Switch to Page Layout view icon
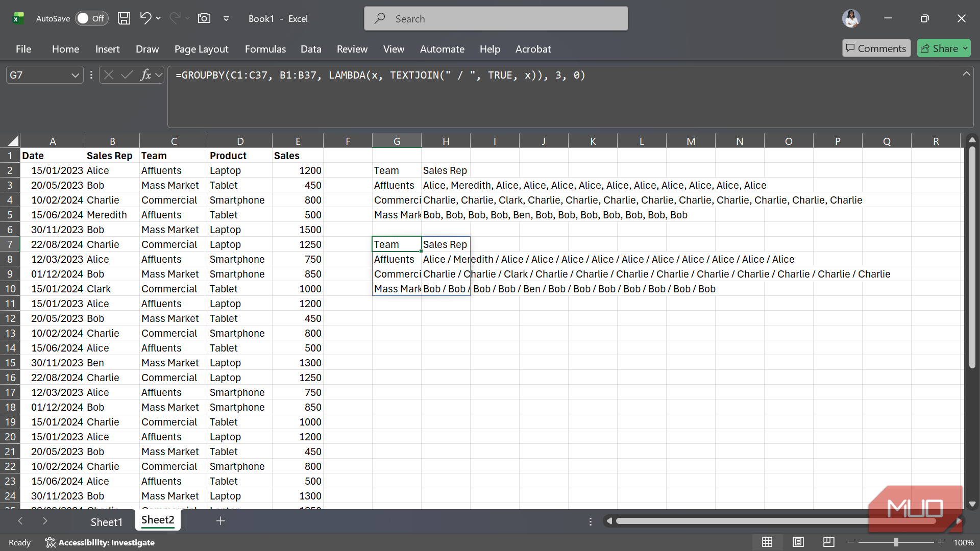This screenshot has width=980, height=551. pos(798,542)
